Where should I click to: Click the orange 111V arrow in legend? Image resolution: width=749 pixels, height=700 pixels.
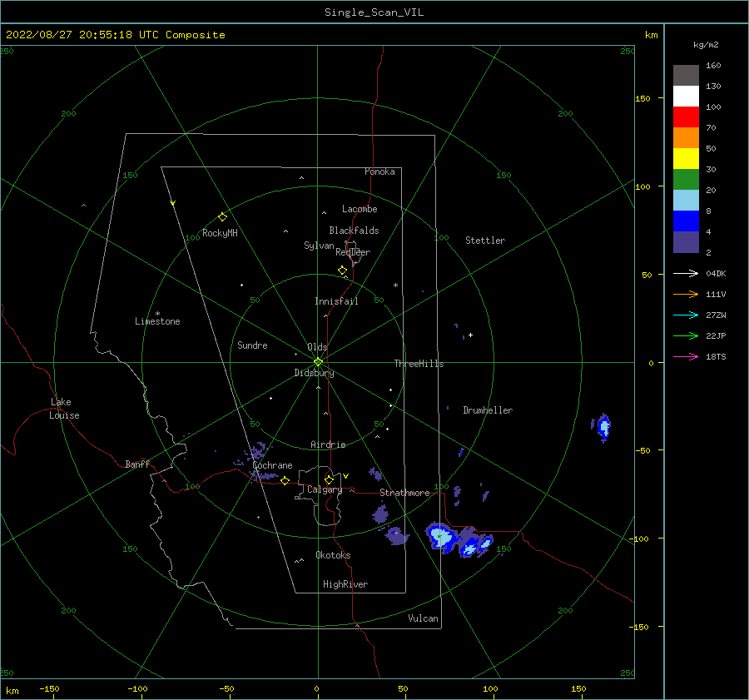pos(686,295)
